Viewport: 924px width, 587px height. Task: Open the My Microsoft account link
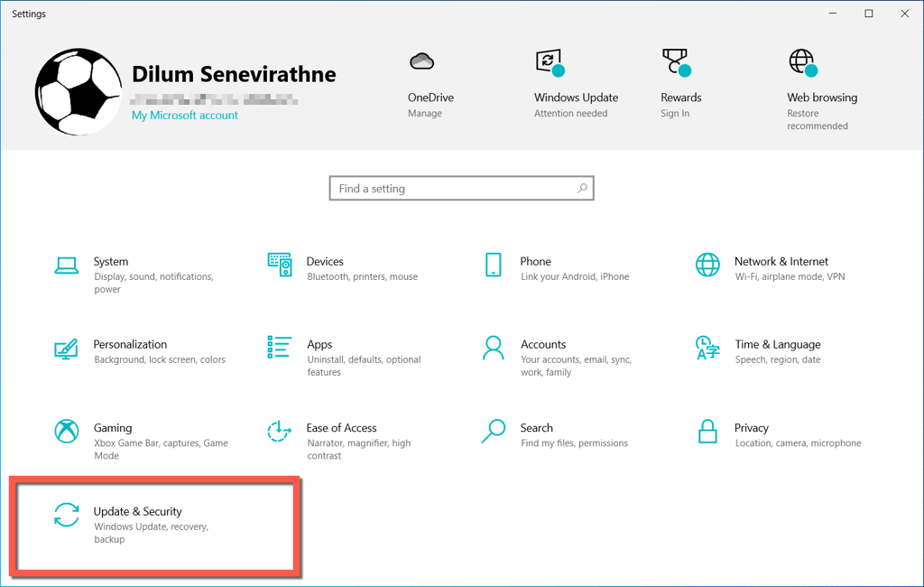[x=185, y=116]
